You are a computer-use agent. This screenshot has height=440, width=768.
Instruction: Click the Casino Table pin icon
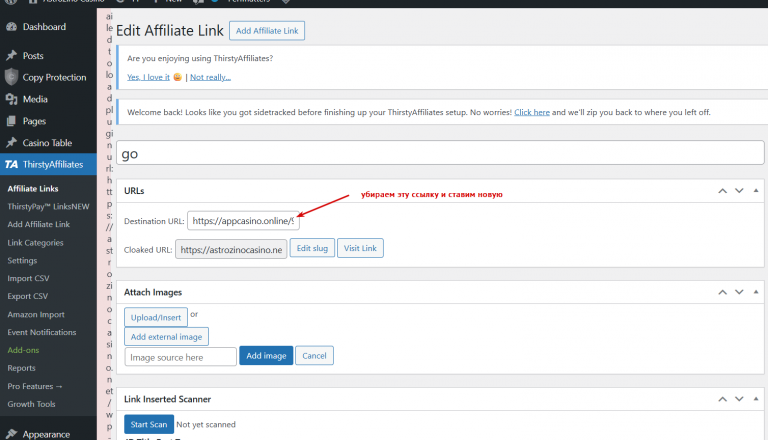(x=11, y=143)
